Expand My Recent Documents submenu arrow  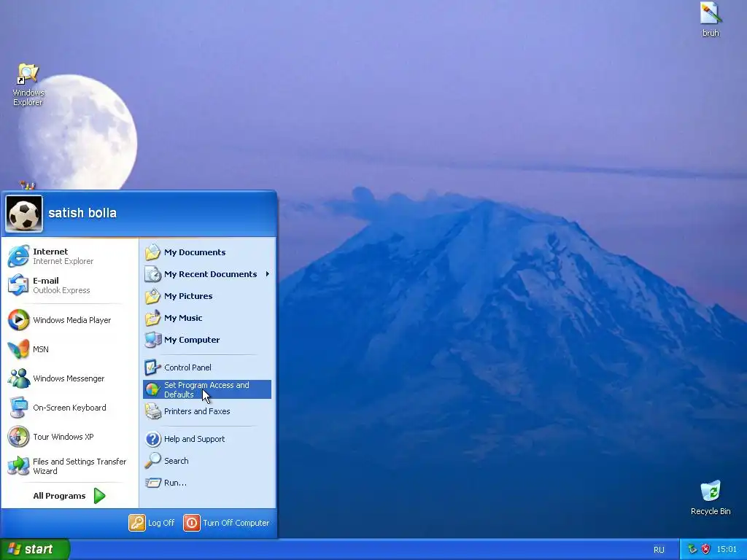click(x=268, y=274)
